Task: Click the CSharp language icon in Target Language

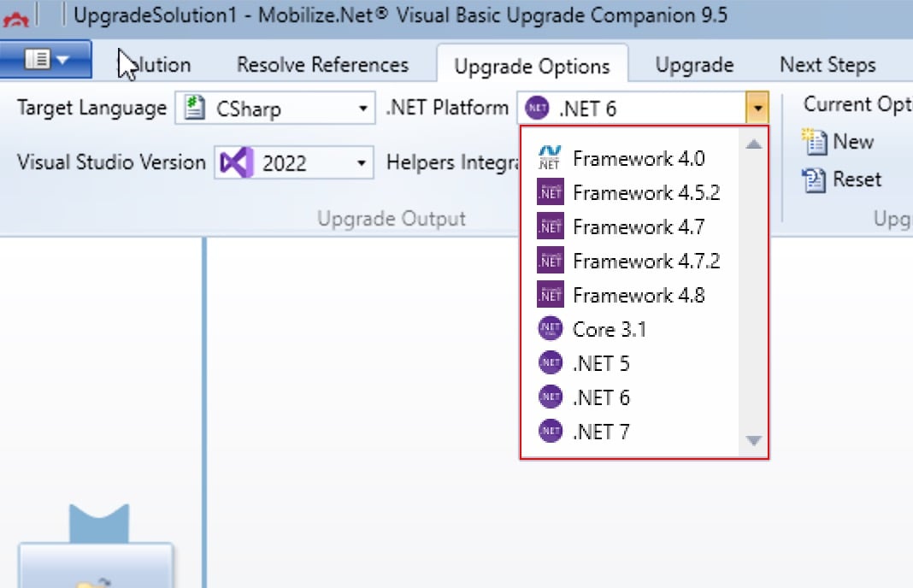Action: (x=195, y=108)
